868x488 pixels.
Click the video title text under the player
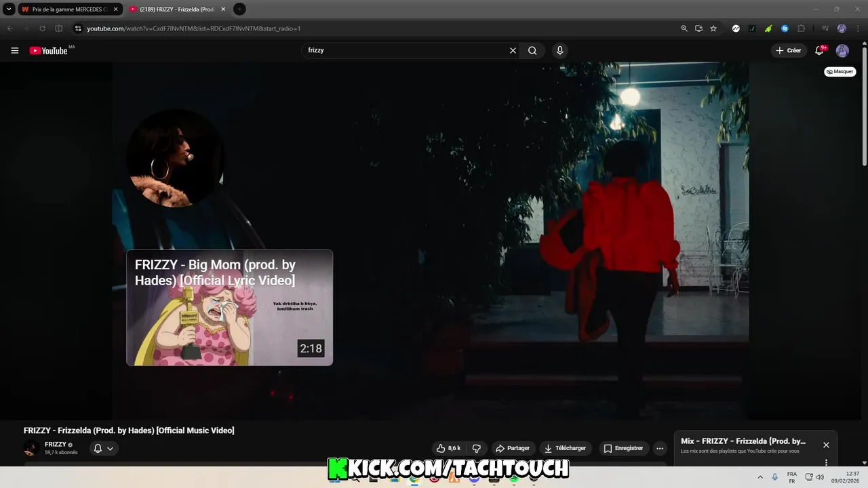click(x=129, y=430)
